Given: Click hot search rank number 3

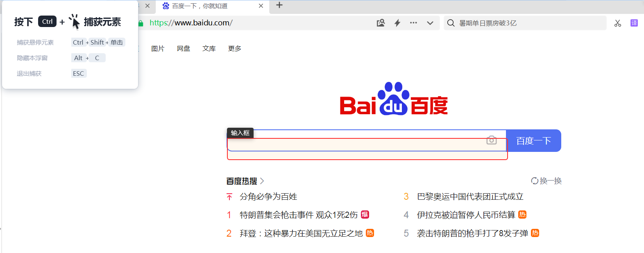Looking at the screenshot, I should (406, 197).
